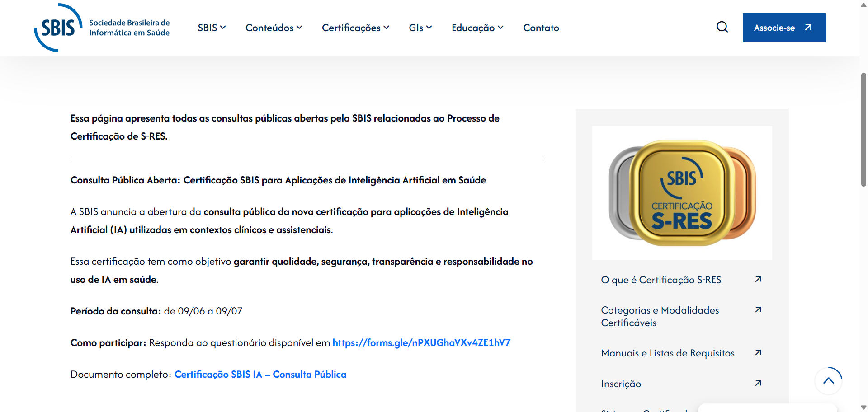
Task: Open Categorias e Modalidades Certificáveis link
Action: click(660, 316)
